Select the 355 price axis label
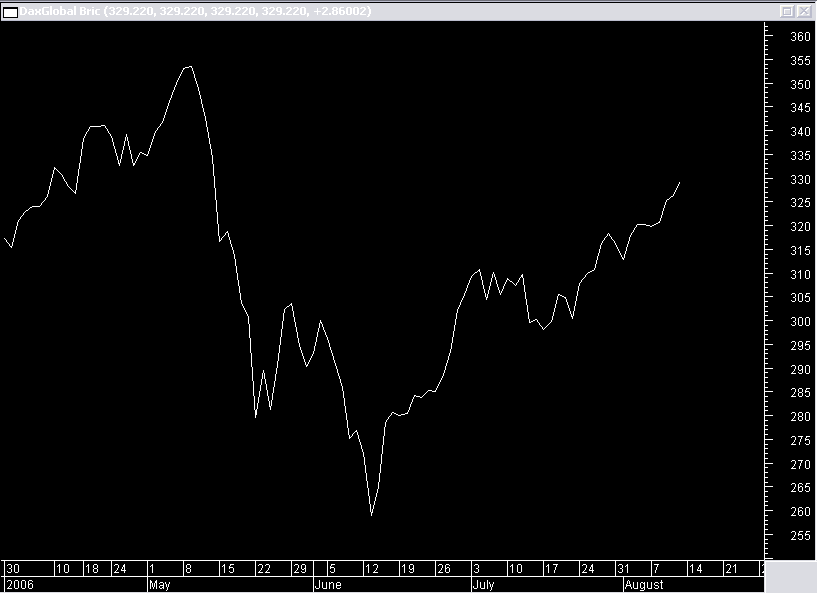 (x=800, y=60)
